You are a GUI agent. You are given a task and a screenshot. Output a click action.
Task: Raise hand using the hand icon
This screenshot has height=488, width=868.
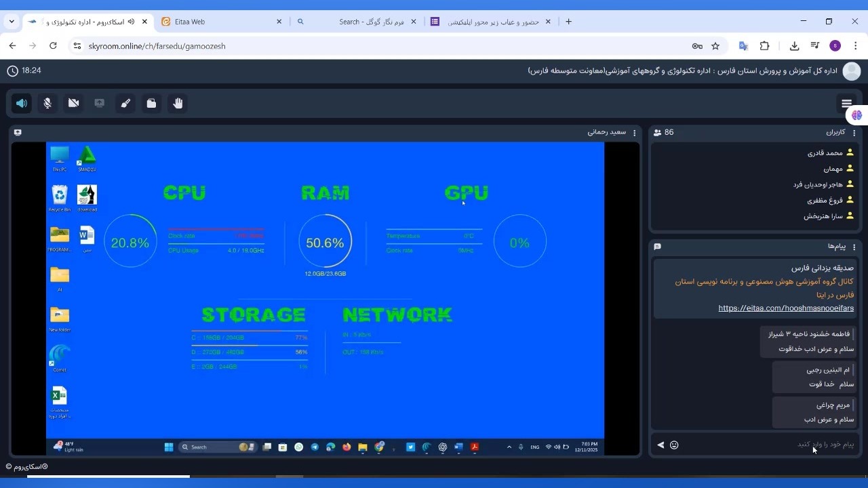pos(178,103)
